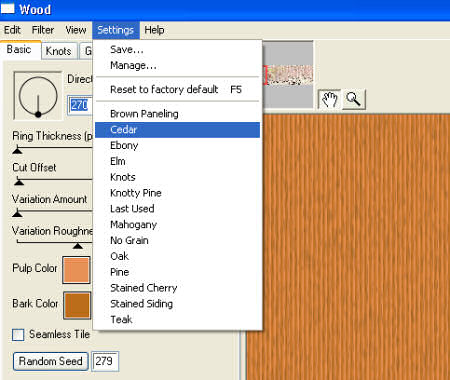
Task: Click the Variation Roughness slider handle
Action: click(78, 246)
